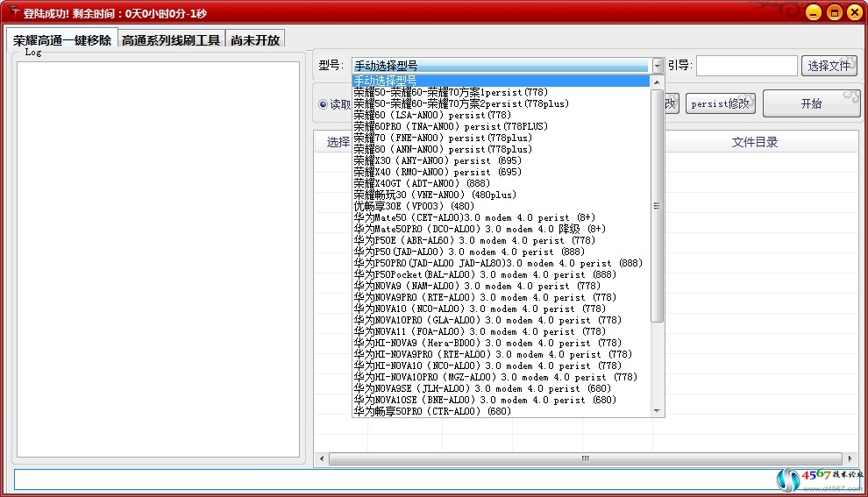This screenshot has width=868, height=497.
Task: Select 华为P50E (ABR-AL60) entry
Action: pos(501,240)
